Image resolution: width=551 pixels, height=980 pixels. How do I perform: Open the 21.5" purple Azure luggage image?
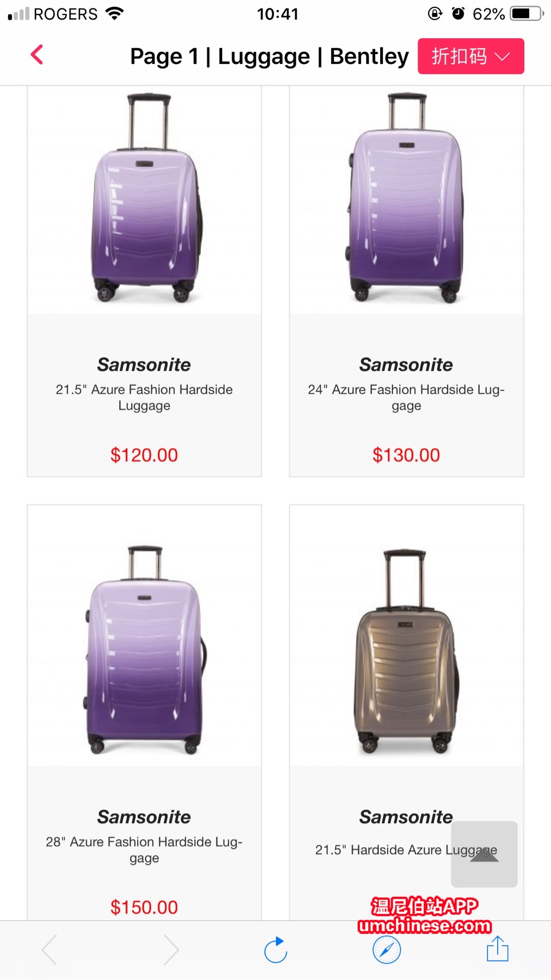click(145, 200)
